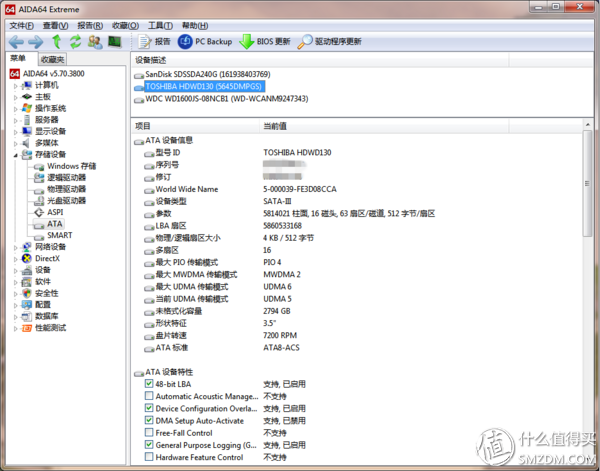
Task: Click the 设备 tree item icon
Action: tap(26, 270)
